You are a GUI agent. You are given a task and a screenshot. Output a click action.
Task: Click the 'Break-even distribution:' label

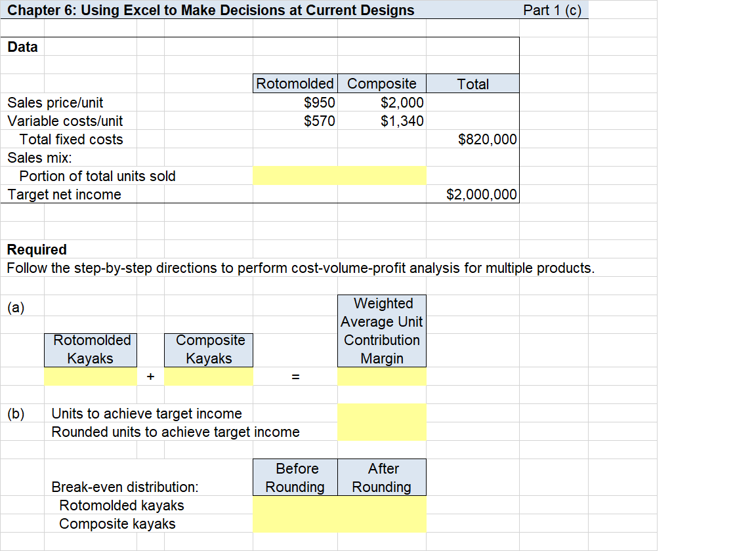pyautogui.click(x=125, y=487)
